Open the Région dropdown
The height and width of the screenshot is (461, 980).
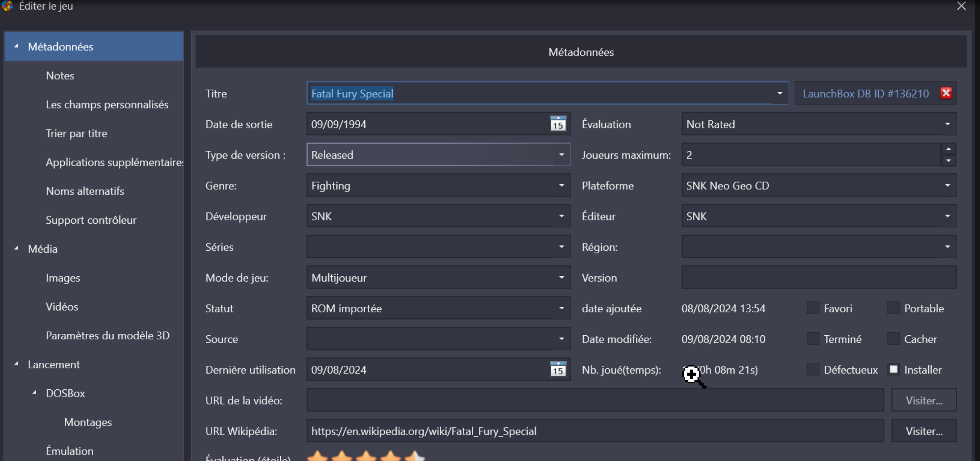(x=947, y=247)
